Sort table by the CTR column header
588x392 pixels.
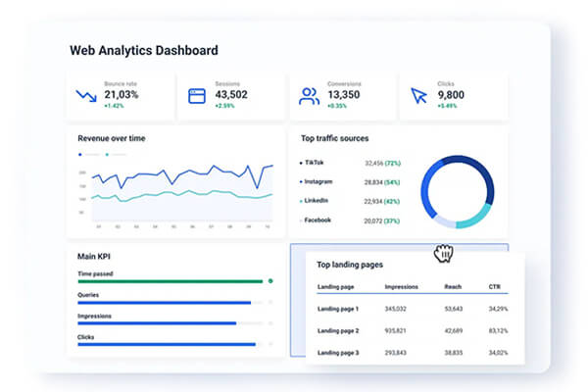(495, 287)
